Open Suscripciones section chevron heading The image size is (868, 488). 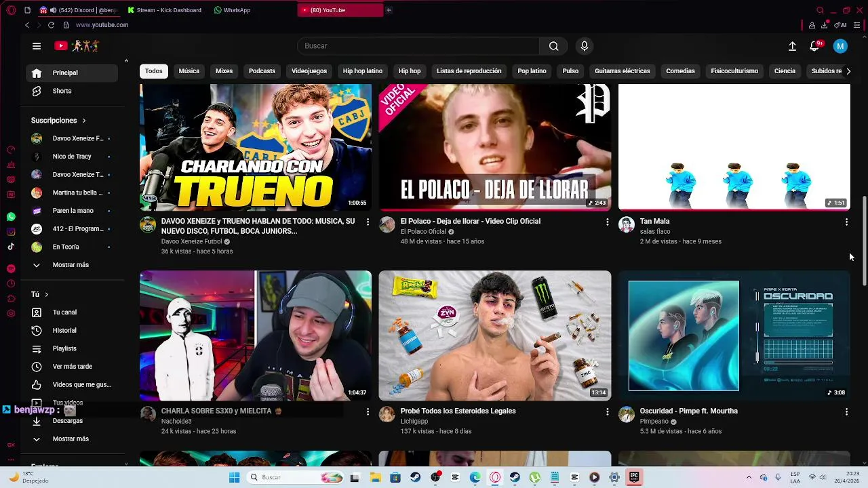(x=58, y=121)
